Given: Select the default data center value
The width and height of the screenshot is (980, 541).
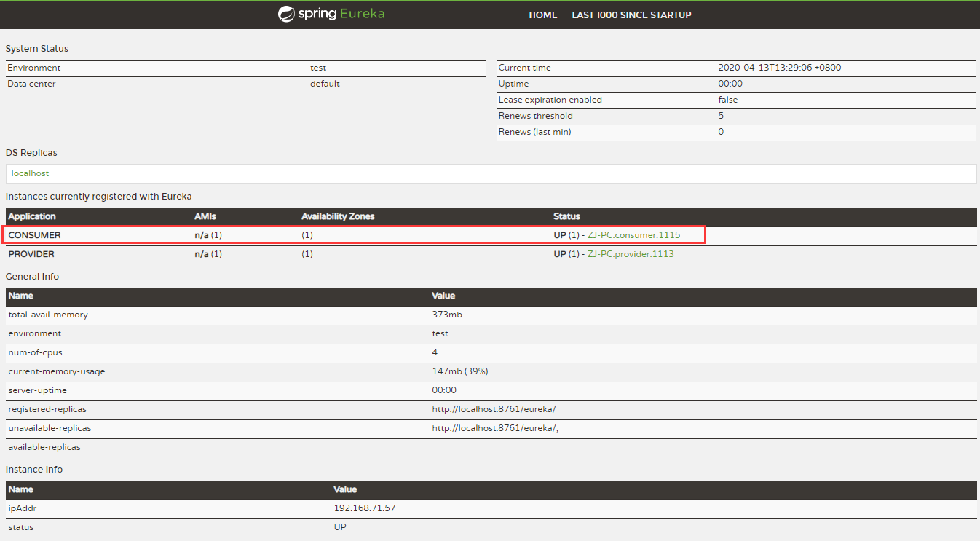Looking at the screenshot, I should pyautogui.click(x=325, y=84).
